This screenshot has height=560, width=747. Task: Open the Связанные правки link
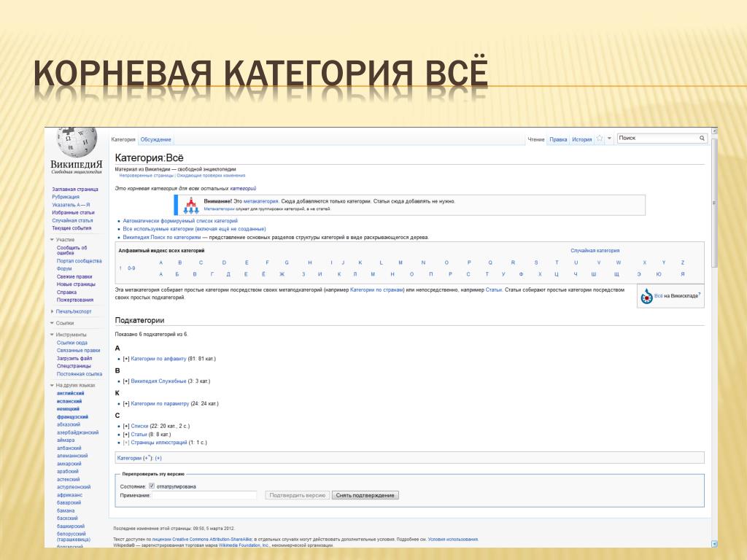click(x=79, y=351)
